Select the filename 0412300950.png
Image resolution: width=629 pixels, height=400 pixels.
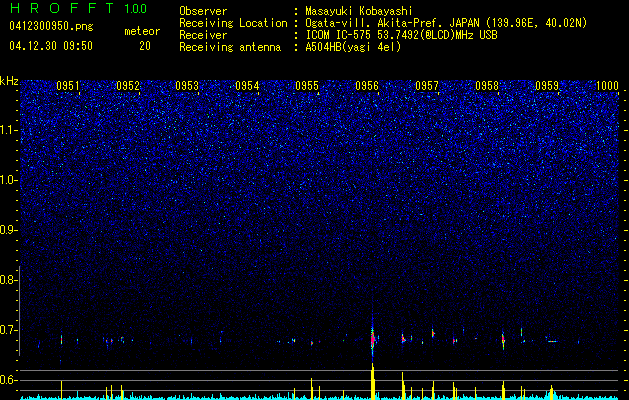pyautogui.click(x=51, y=26)
